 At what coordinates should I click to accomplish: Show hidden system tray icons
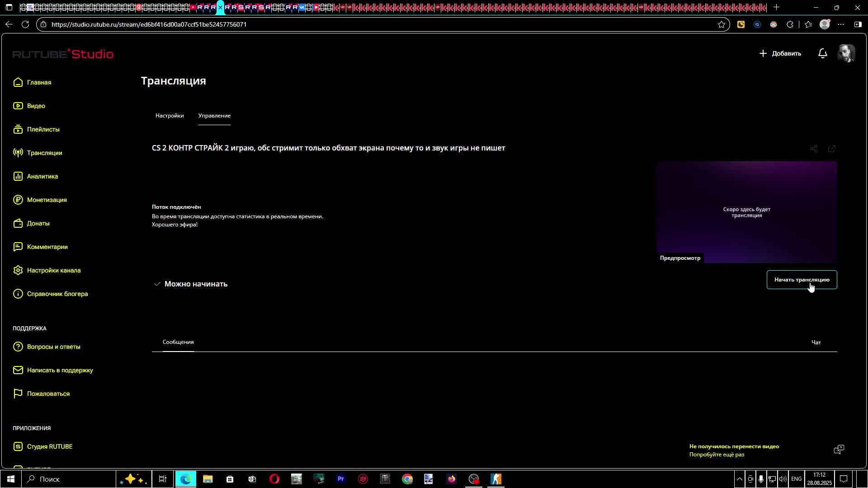pos(739,479)
